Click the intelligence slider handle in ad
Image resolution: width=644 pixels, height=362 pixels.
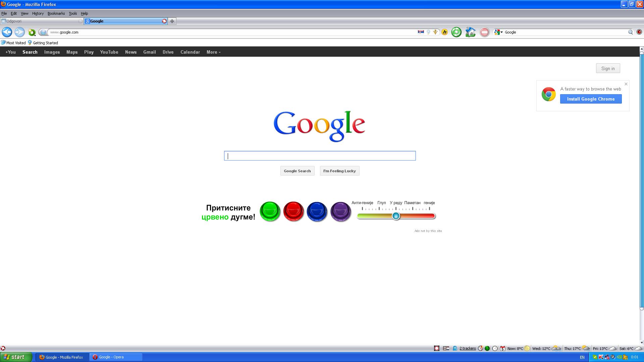click(x=396, y=216)
